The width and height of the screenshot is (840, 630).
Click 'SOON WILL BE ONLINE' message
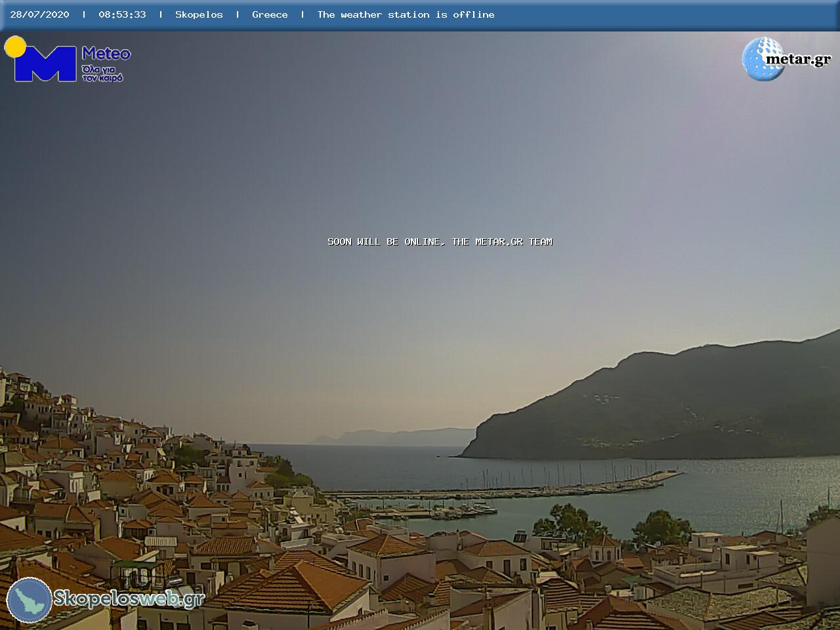[440, 241]
